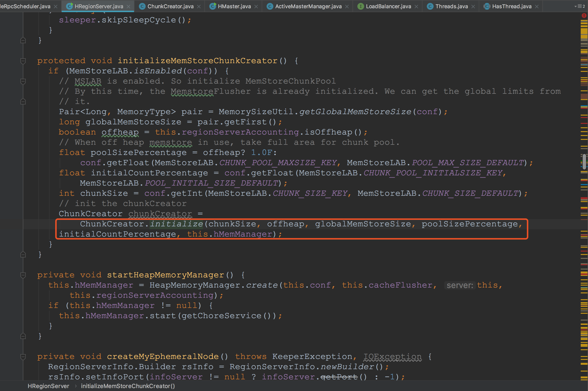This screenshot has height=391, width=588.
Task: Click the ActiveMasterManager.java class icon
Action: (x=270, y=6)
